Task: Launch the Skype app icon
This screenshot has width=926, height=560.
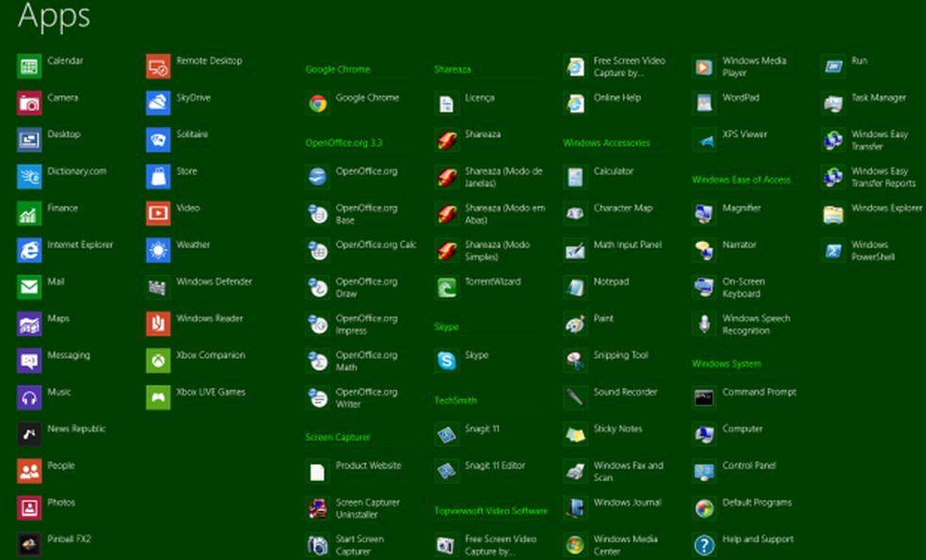Action: point(447,361)
